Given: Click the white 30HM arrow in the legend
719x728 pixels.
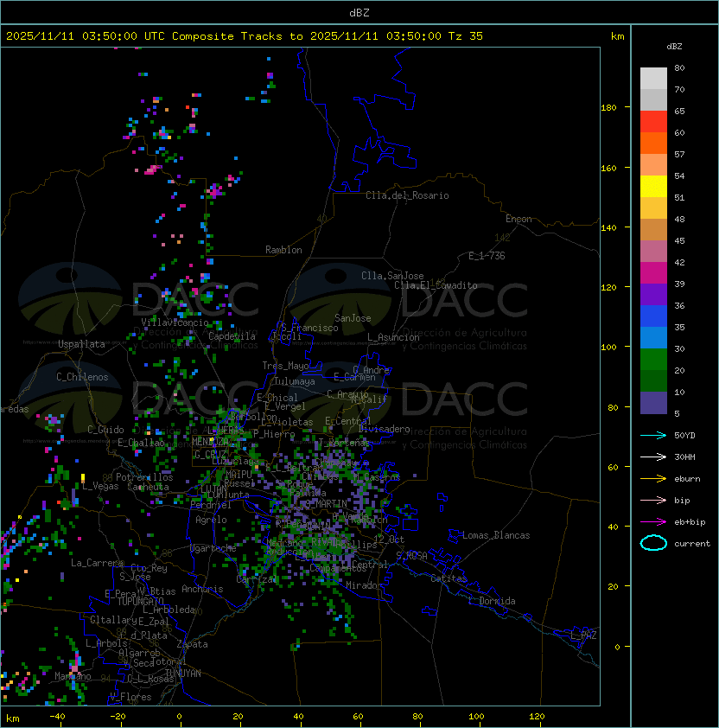Looking at the screenshot, I should coord(653,457).
